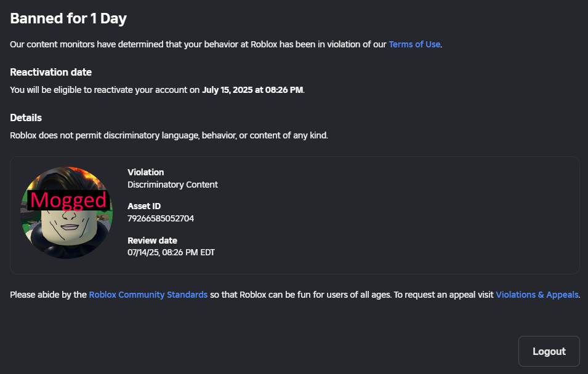Open the Terms of Use link
Screen dimensions: 588x374
(x=414, y=44)
